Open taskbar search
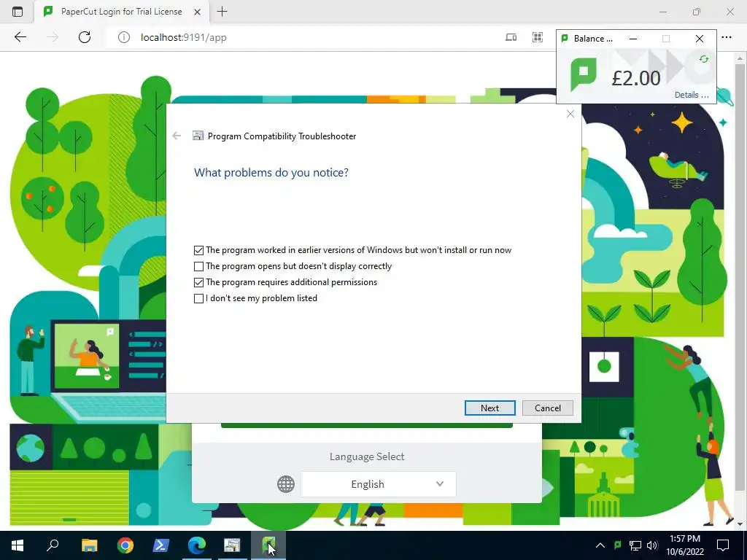 pos(53,545)
